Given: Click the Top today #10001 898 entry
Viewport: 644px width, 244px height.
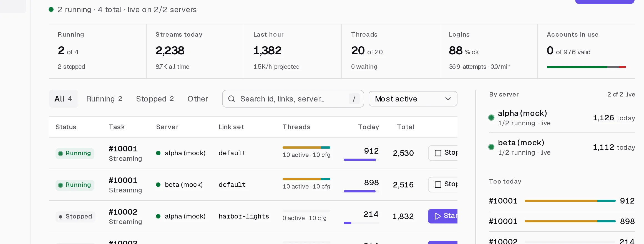Looking at the screenshot, I should click(x=562, y=221).
